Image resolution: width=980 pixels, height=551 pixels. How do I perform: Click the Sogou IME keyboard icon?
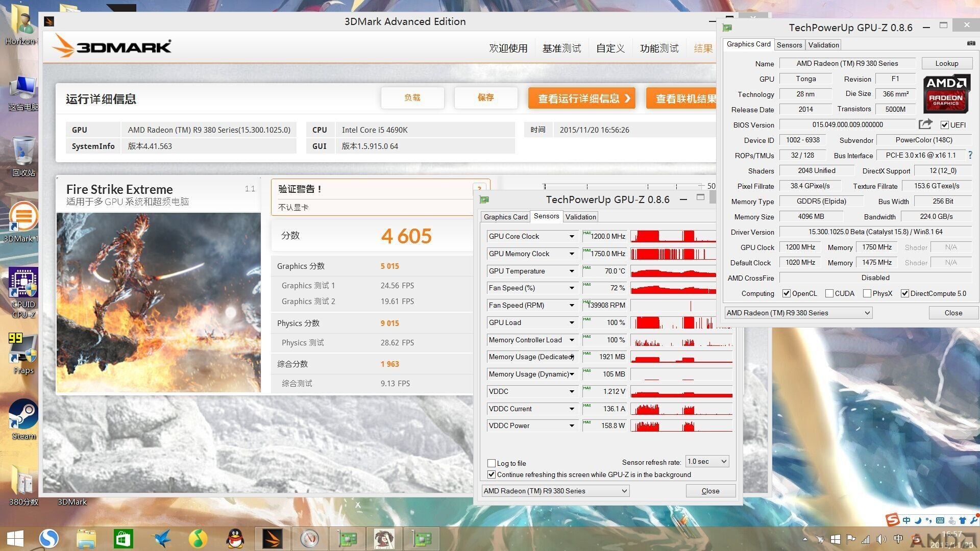click(940, 520)
